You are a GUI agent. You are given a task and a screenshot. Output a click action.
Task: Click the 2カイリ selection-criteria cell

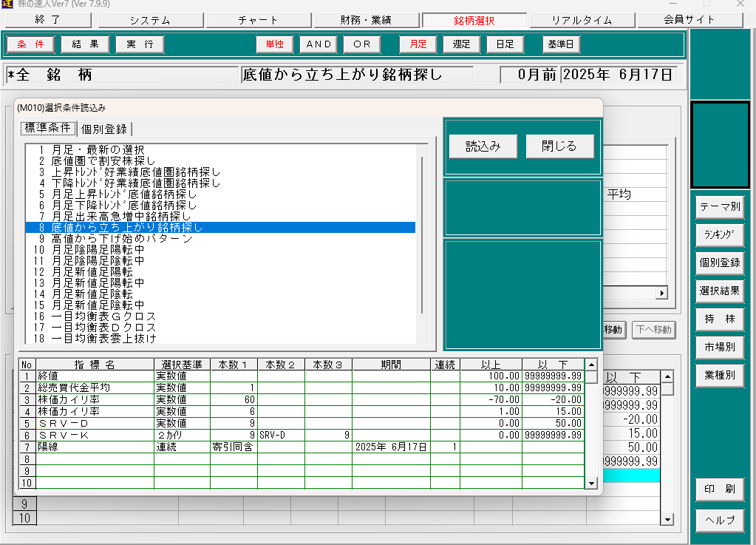182,436
